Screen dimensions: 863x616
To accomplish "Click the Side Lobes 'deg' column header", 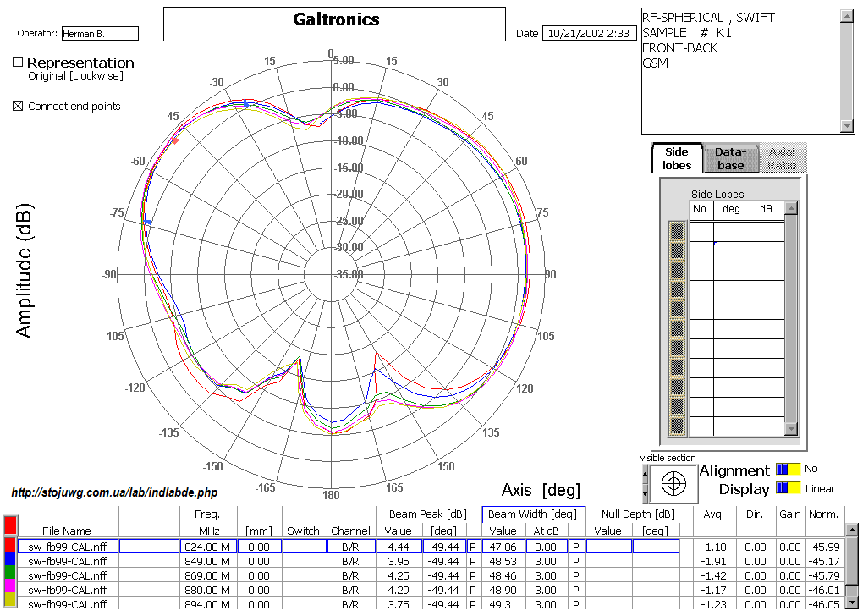I will [731, 209].
